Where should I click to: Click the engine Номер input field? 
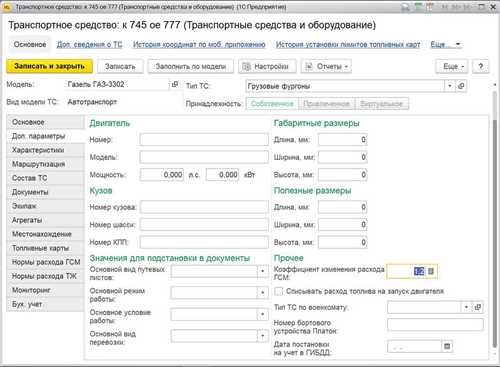click(204, 140)
